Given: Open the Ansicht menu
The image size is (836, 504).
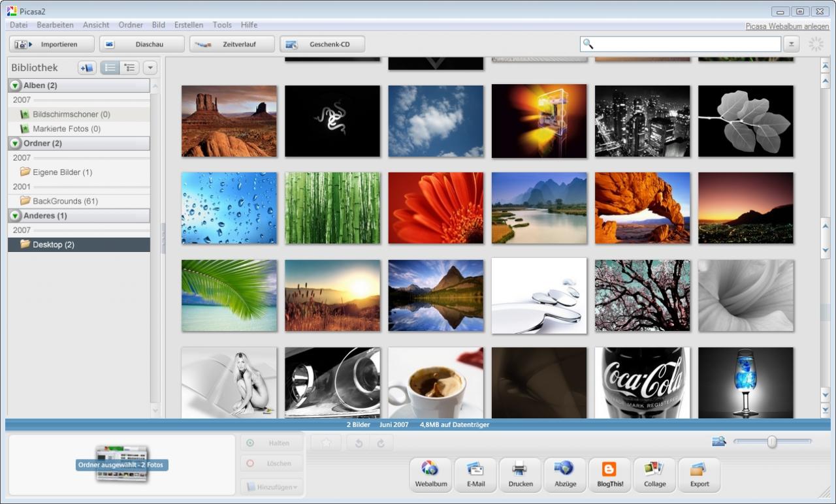Looking at the screenshot, I should pos(96,25).
